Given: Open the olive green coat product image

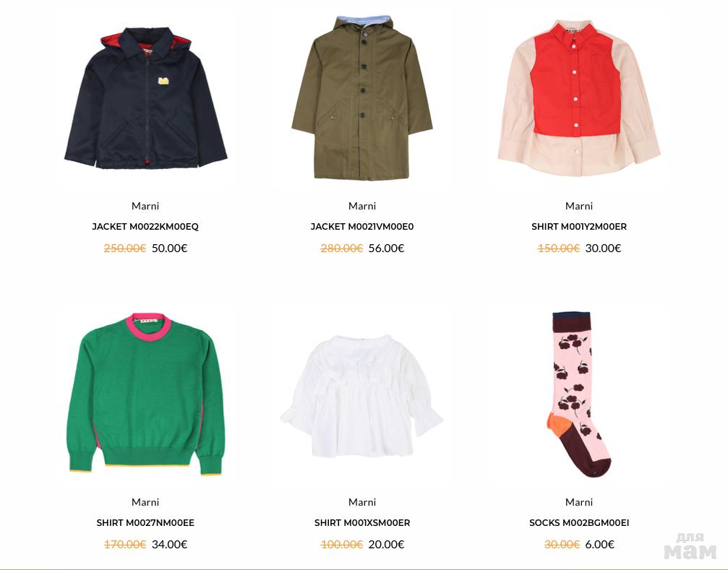Looking at the screenshot, I should click(x=362, y=98).
